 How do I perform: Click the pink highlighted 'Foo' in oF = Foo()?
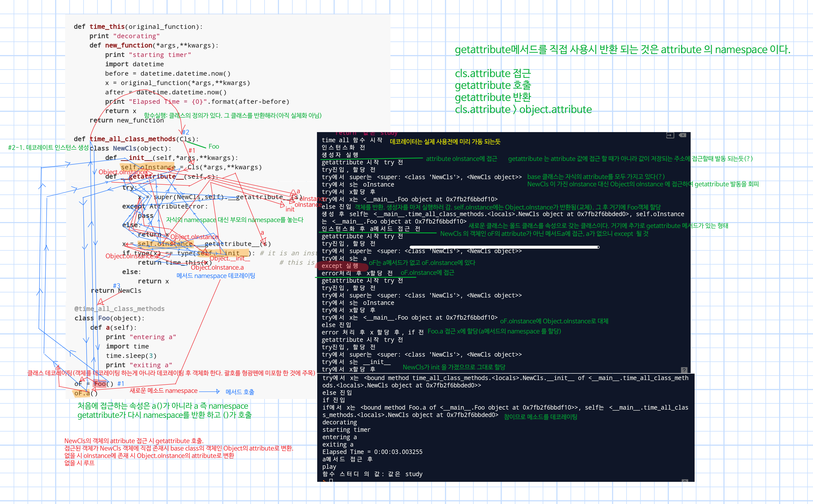(100, 384)
